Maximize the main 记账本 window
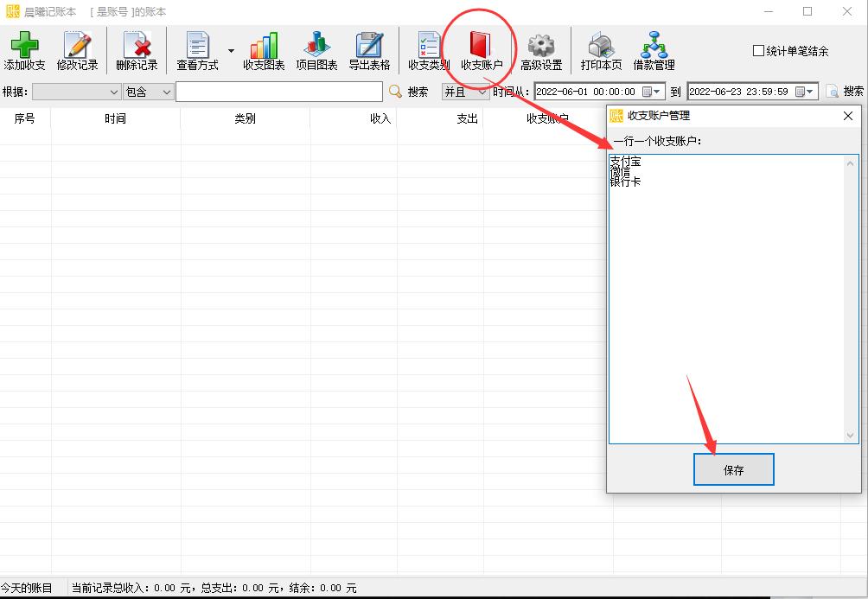This screenshot has height=599, width=868. pos(807,11)
